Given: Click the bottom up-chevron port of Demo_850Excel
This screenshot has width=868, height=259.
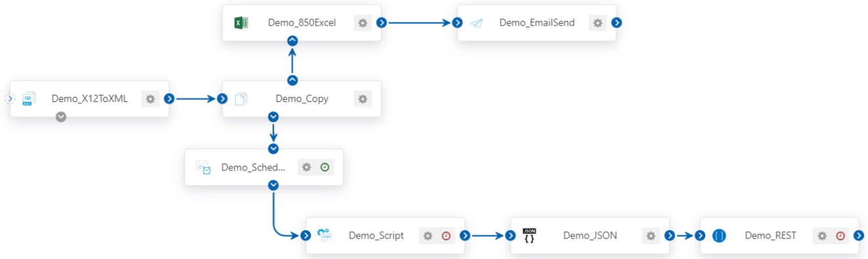Looking at the screenshot, I should click(x=293, y=41).
